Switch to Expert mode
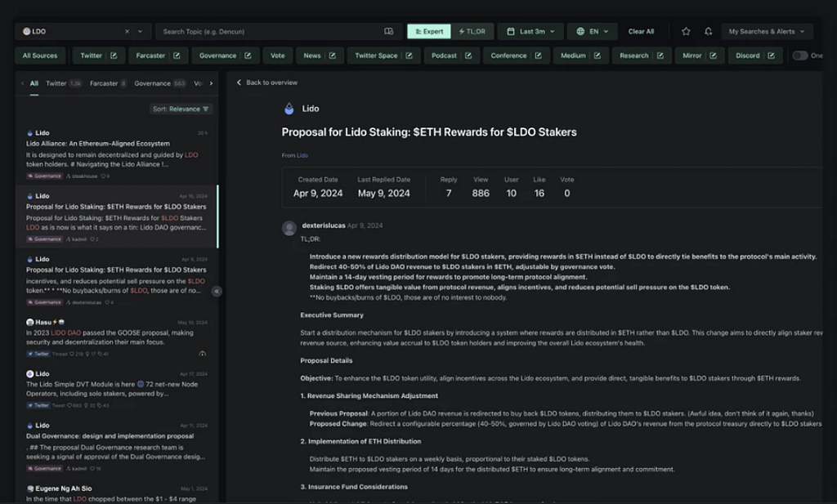The width and height of the screenshot is (837, 504). [429, 32]
